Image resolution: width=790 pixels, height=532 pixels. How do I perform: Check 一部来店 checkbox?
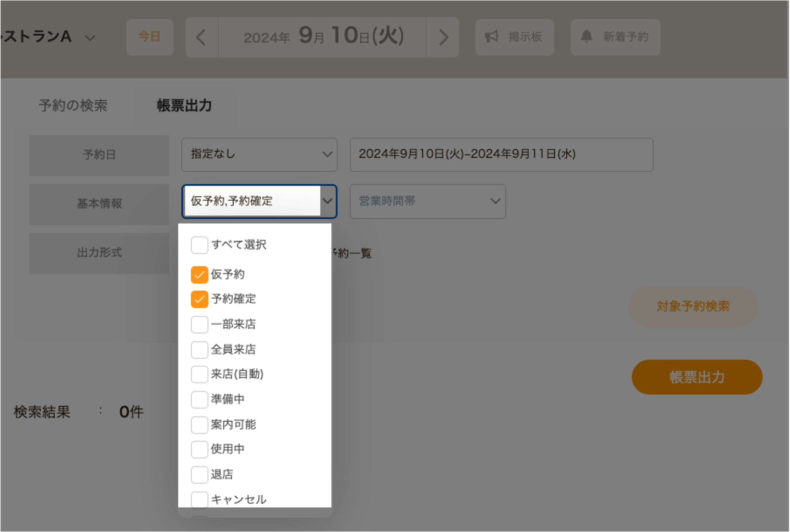199,325
